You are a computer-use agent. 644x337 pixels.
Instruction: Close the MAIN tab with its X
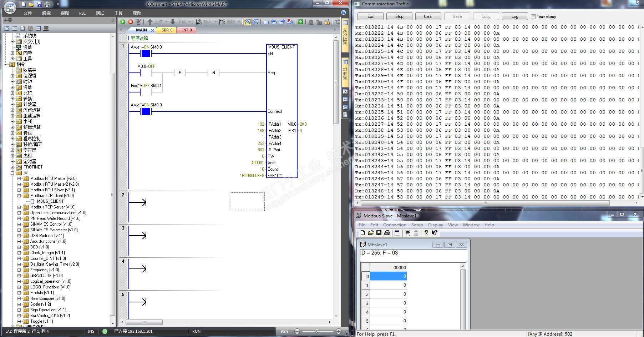tap(153, 30)
